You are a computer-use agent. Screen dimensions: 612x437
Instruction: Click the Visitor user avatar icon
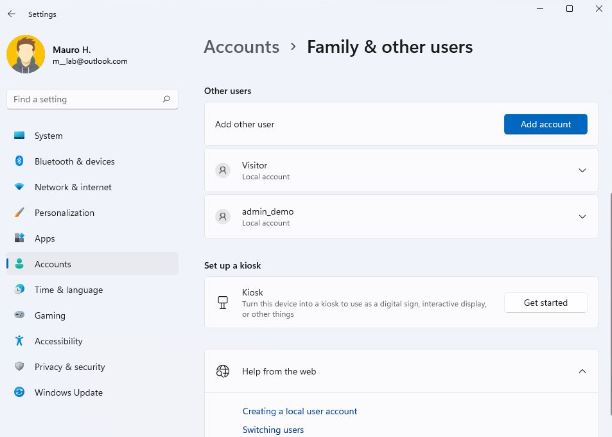pos(222,171)
